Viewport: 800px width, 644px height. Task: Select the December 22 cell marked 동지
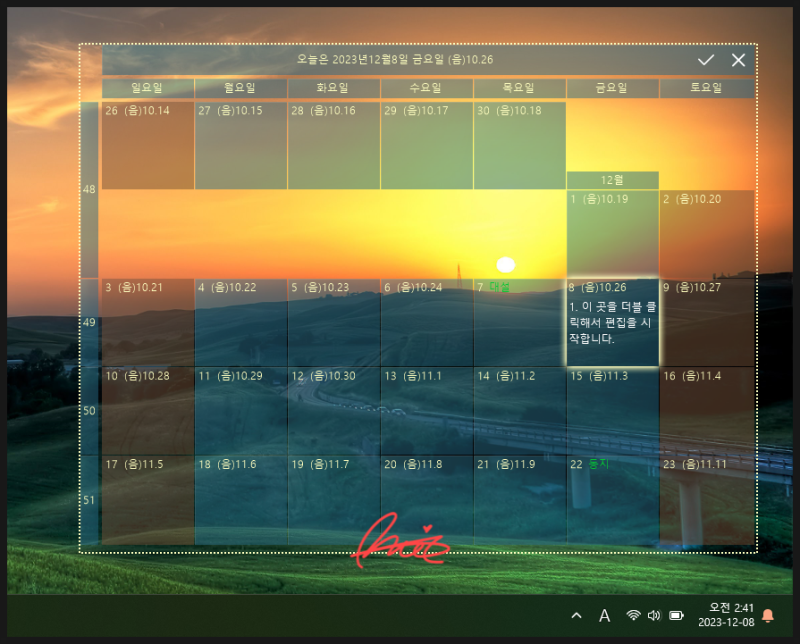[612, 500]
